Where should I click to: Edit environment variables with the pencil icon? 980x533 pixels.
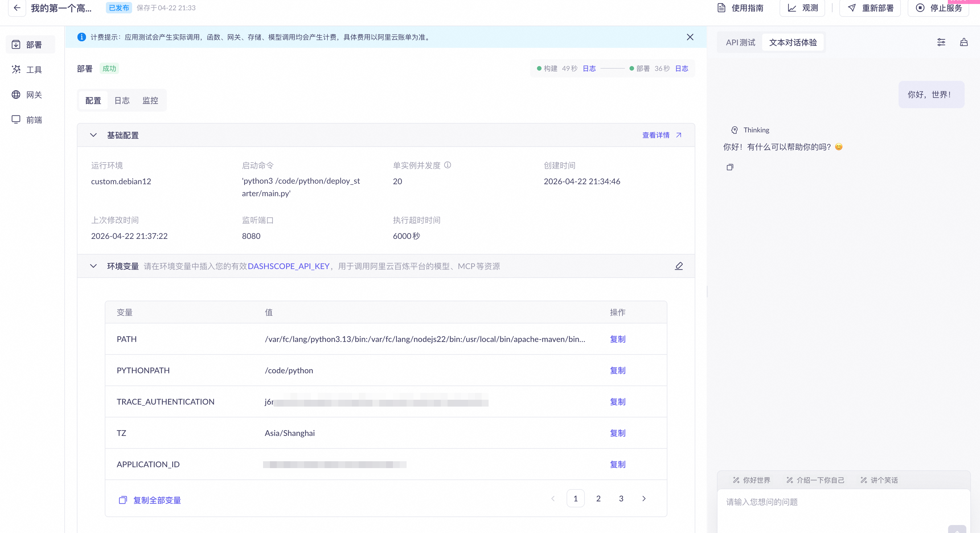(679, 266)
